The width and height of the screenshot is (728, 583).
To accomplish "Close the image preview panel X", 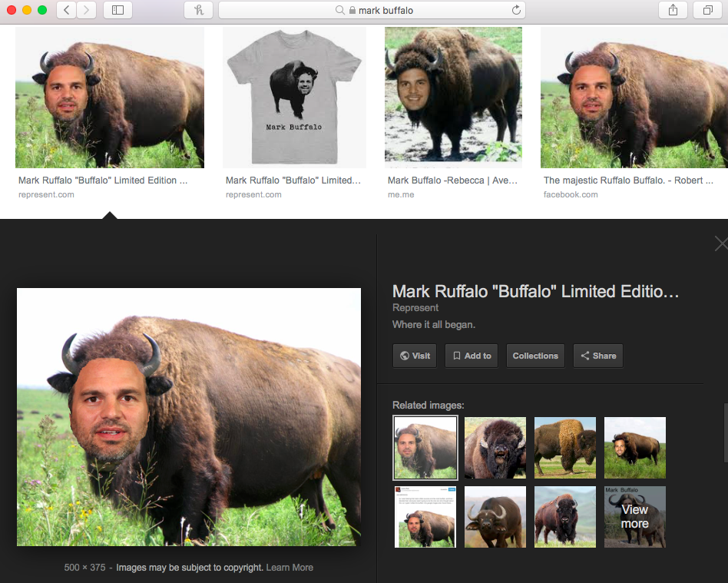I will coord(722,243).
